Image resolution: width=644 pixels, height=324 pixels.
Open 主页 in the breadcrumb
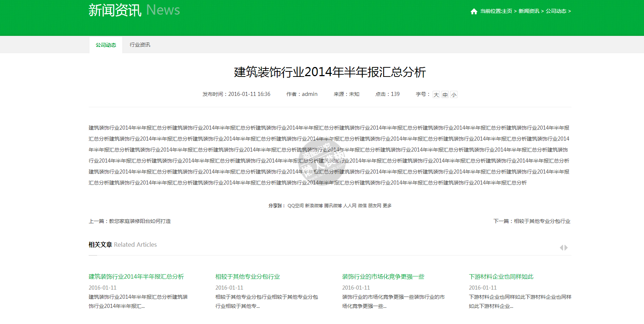507,11
